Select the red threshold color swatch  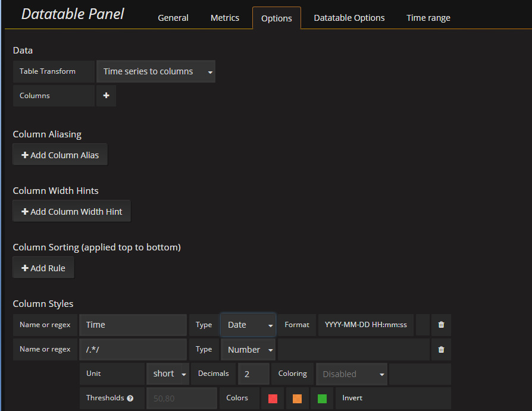tap(273, 399)
